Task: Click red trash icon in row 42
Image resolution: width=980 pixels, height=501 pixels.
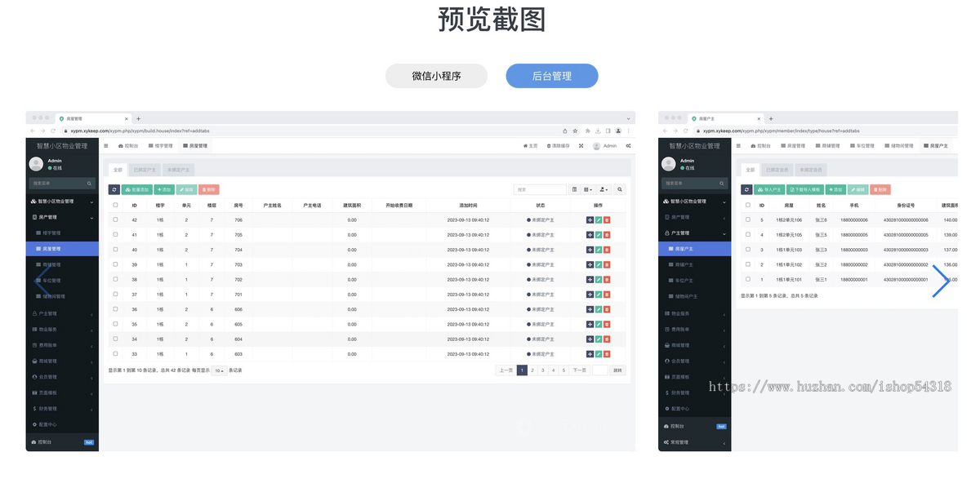Action: (x=607, y=219)
